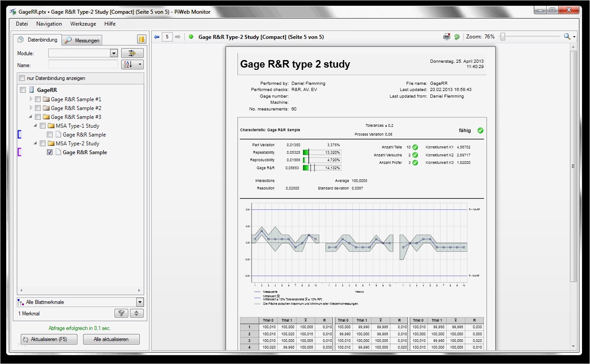590x364 pixels.
Task: Click the green refresh icon near Zoom
Action: click(457, 37)
